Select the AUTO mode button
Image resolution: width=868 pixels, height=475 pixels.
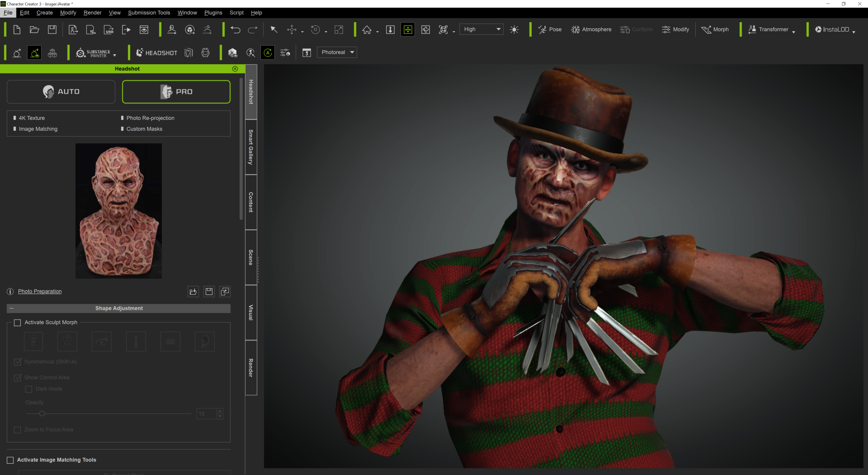(x=61, y=92)
